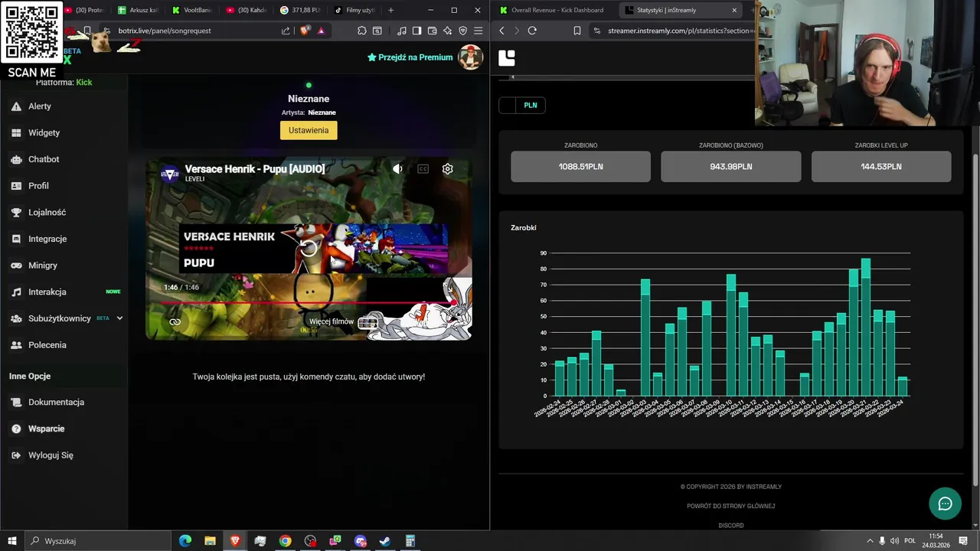Reload the inStreamly statistics page
Viewport: 980px width, 551px height.
coord(532,31)
